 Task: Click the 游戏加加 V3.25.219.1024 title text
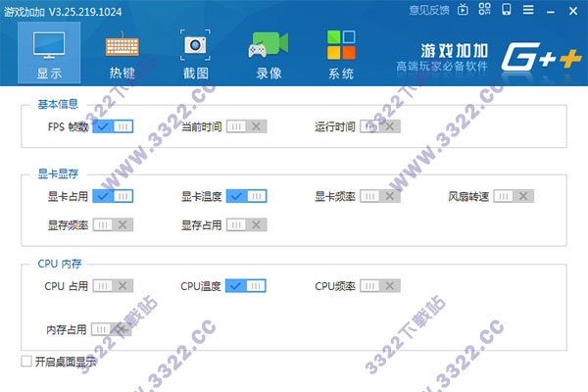coord(63,12)
